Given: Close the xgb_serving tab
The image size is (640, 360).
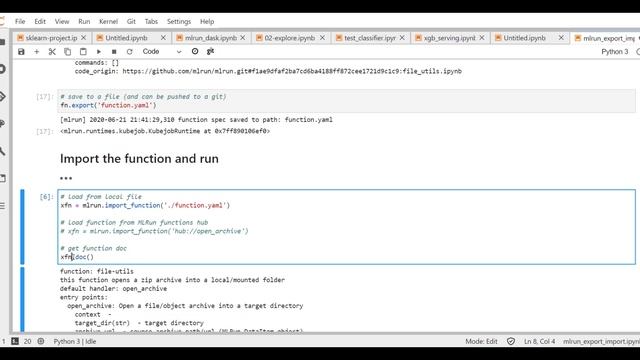Looking at the screenshot, I should click(482, 38).
